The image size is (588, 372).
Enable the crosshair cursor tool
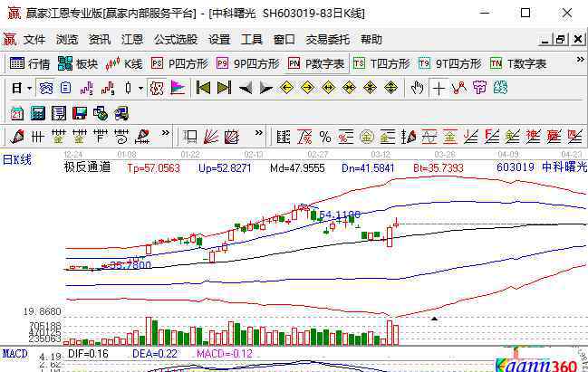(439, 88)
